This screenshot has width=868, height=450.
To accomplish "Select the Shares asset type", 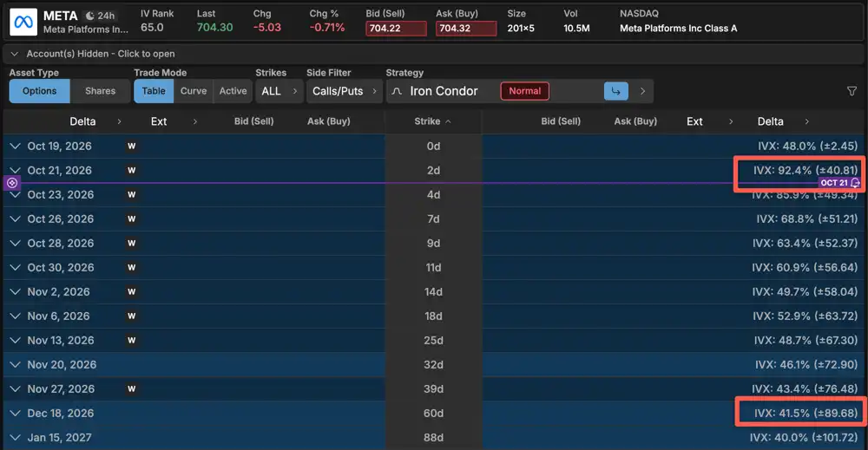I will click(100, 91).
